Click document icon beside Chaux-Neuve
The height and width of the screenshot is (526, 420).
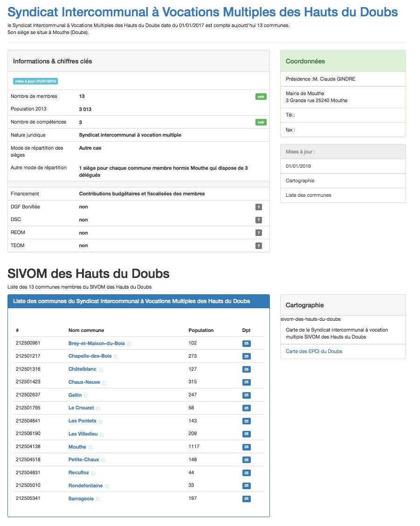click(x=104, y=383)
